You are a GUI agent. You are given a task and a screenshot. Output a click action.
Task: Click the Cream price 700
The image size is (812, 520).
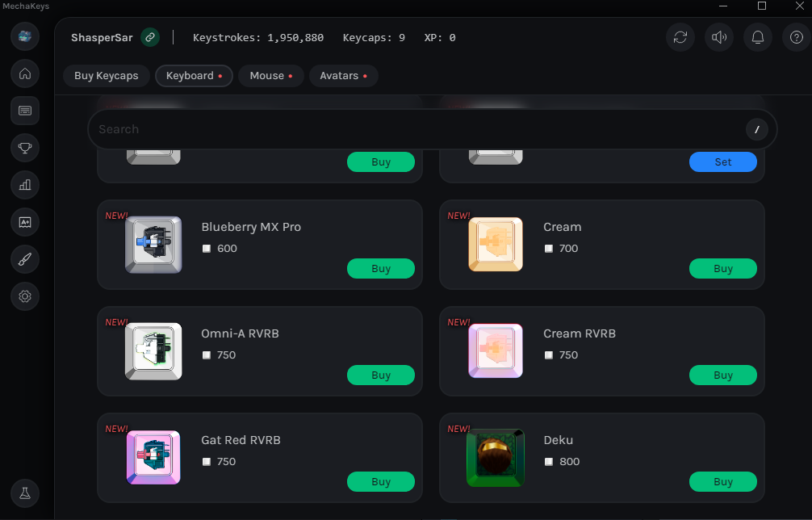568,249
